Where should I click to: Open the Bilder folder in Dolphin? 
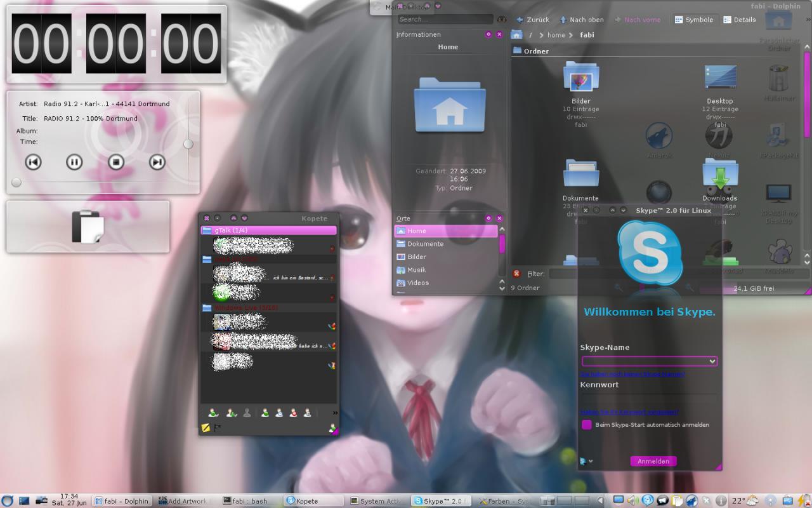click(580, 77)
